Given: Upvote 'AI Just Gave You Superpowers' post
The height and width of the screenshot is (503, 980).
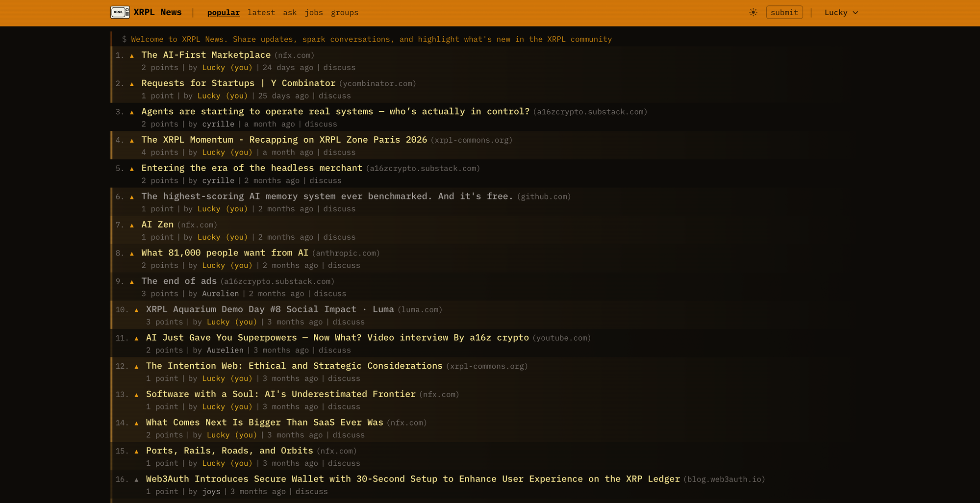Looking at the screenshot, I should (136, 339).
